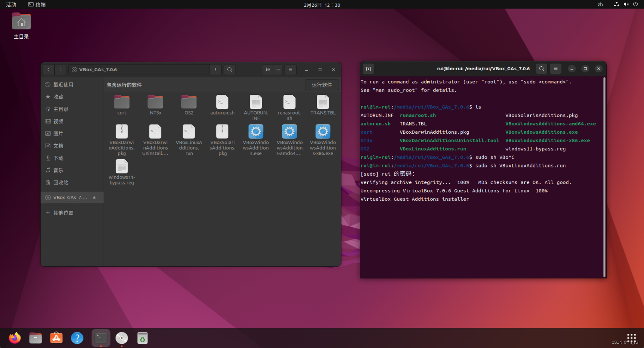
Task: Select 收藏 in the Files sidebar
Action: pos(72,97)
